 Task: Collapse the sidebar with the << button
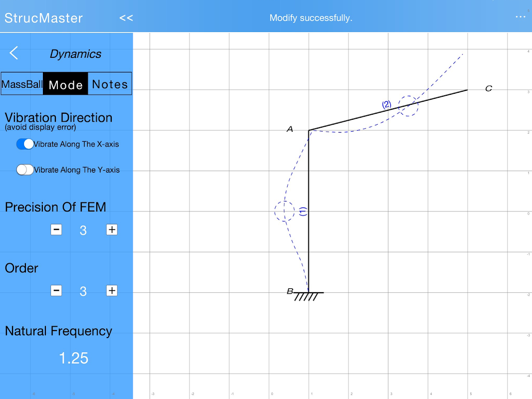[x=126, y=18]
